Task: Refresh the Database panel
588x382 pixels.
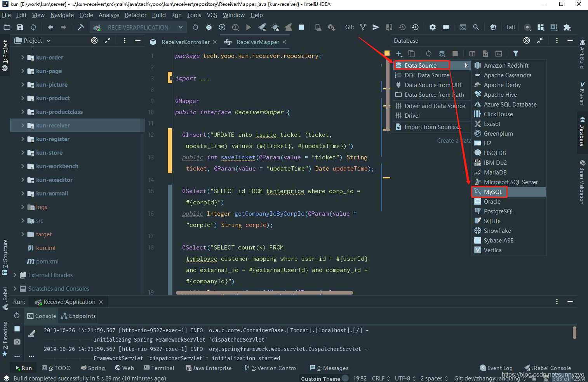Action: point(429,54)
